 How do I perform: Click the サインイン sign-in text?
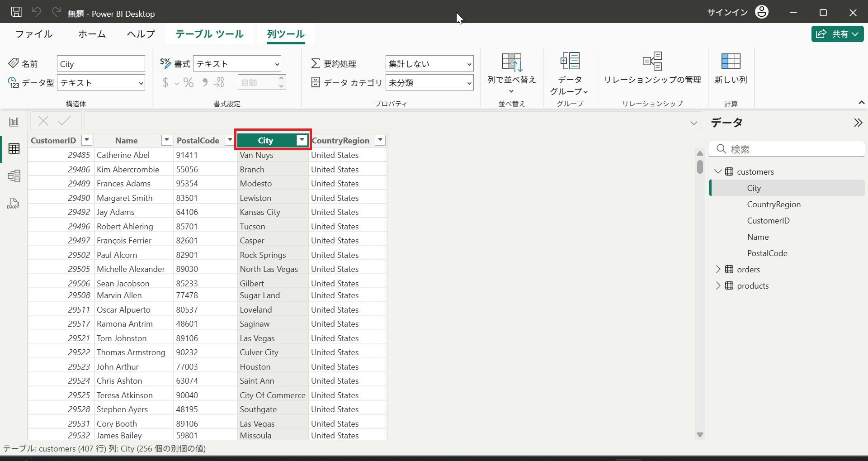(727, 12)
